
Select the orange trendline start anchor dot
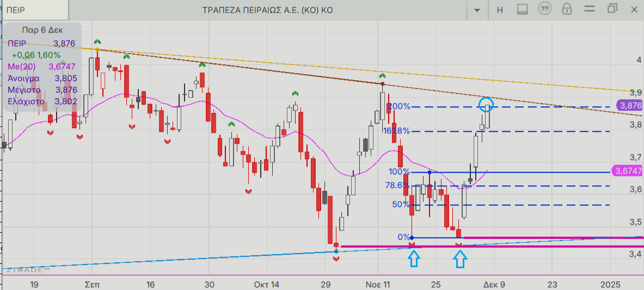pyautogui.click(x=97, y=50)
